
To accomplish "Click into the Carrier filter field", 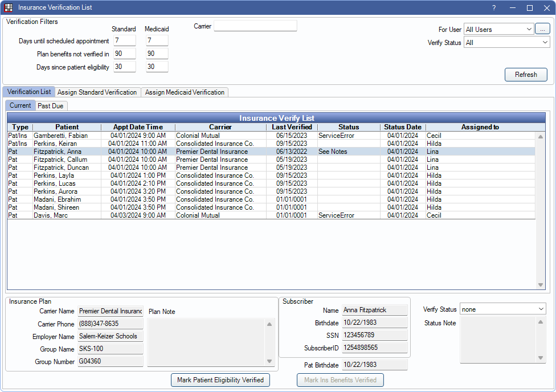I will [255, 26].
